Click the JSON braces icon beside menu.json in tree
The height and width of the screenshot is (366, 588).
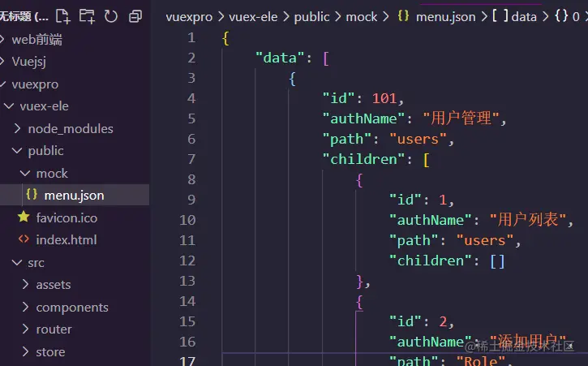tap(32, 195)
